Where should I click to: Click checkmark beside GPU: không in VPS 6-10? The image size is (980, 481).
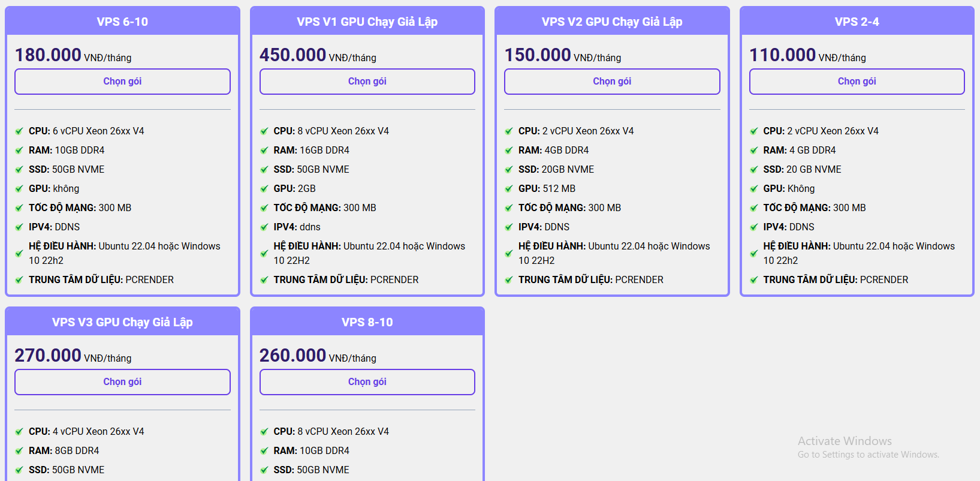coord(19,189)
